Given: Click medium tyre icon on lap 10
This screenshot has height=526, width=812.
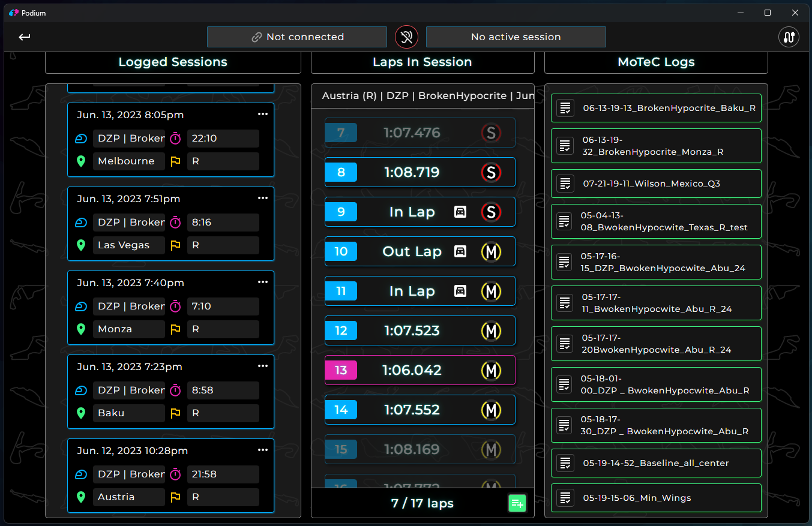Looking at the screenshot, I should [491, 251].
